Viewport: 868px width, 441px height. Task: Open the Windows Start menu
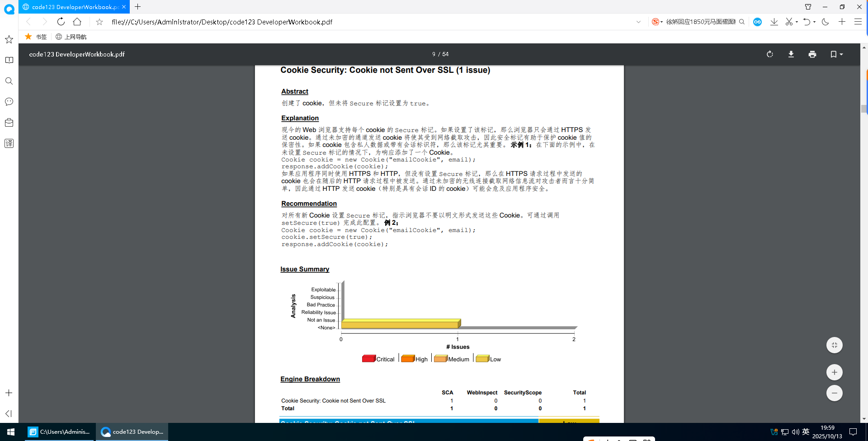click(x=11, y=432)
